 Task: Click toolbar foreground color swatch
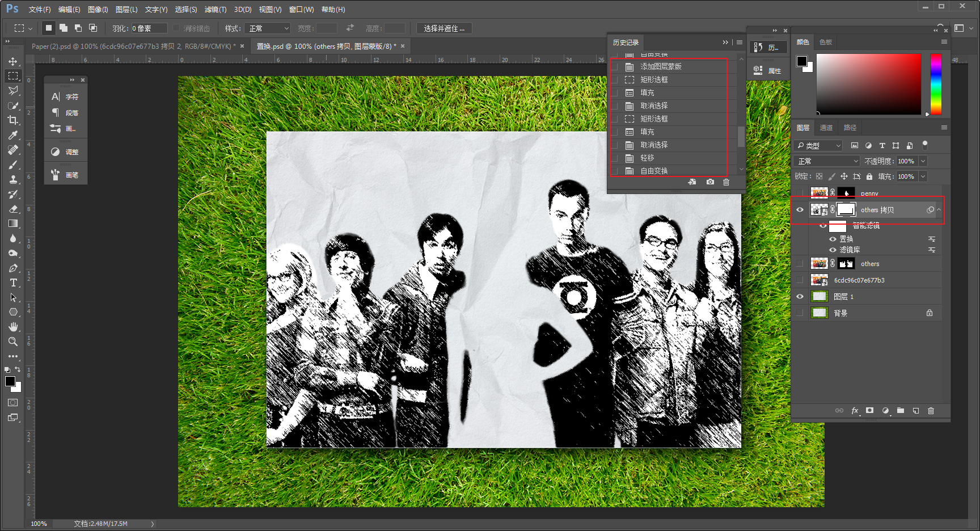click(x=10, y=381)
